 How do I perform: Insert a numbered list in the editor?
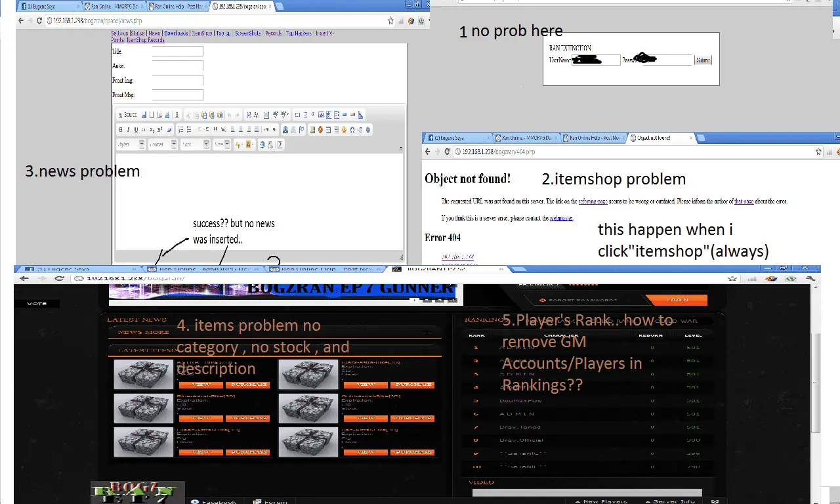click(x=180, y=129)
